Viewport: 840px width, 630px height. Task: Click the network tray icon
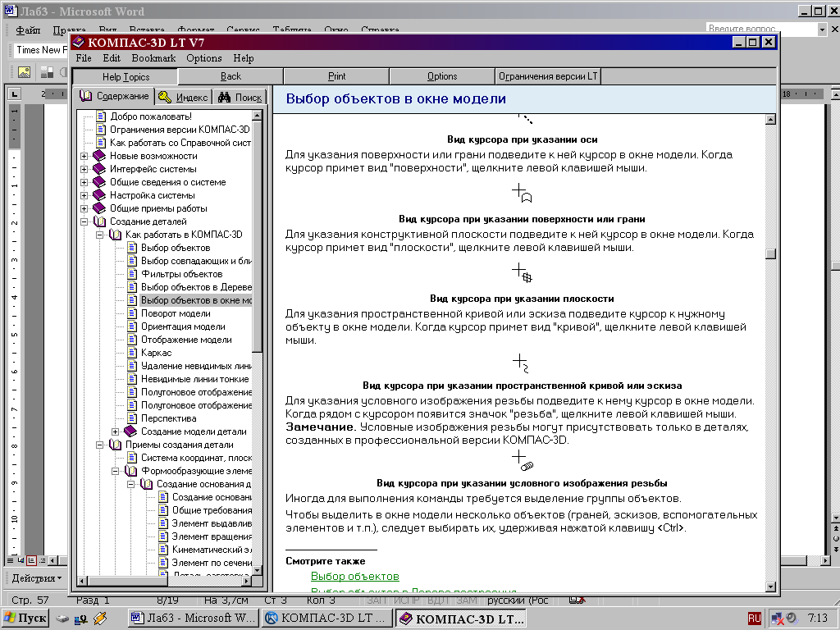778,619
